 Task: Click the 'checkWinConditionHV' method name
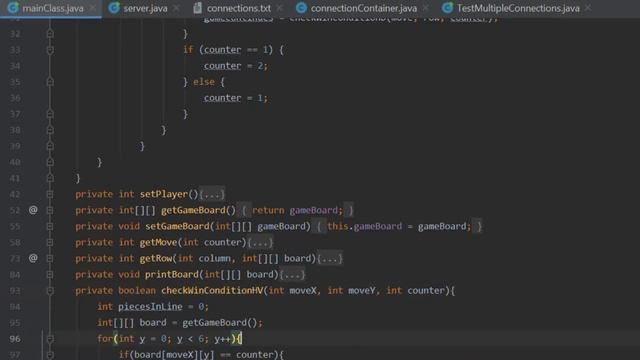pyautogui.click(x=212, y=291)
